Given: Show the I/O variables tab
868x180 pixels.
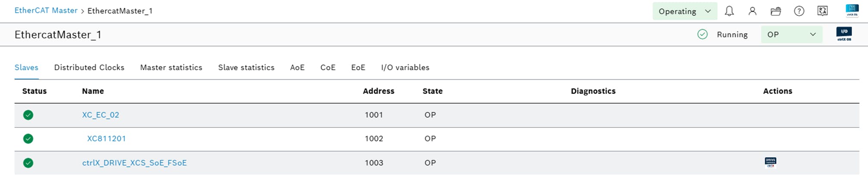Looking at the screenshot, I should point(405,68).
